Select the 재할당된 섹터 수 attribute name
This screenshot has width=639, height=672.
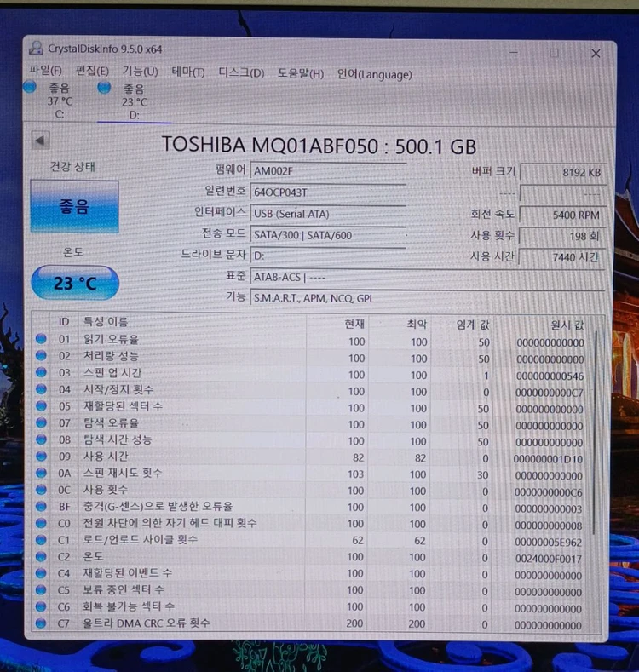123,406
